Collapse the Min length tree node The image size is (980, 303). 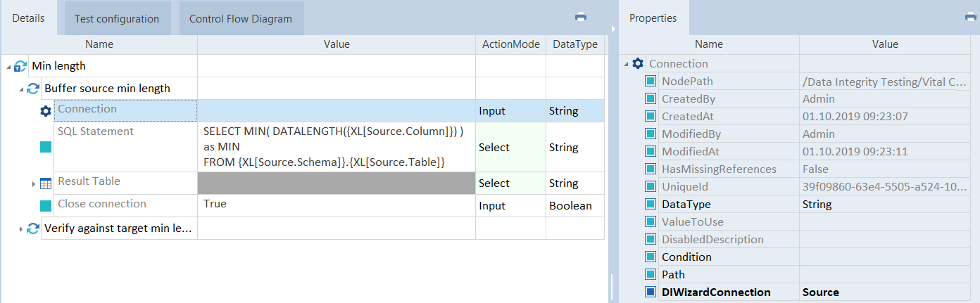(x=8, y=67)
